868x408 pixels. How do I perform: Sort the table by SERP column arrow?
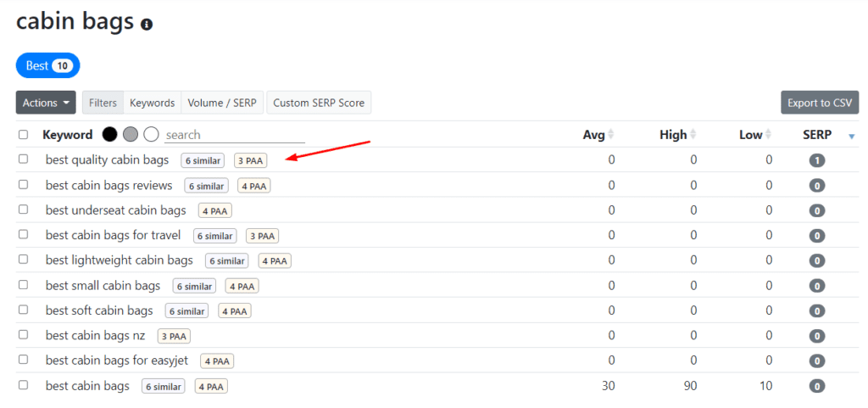tap(852, 136)
